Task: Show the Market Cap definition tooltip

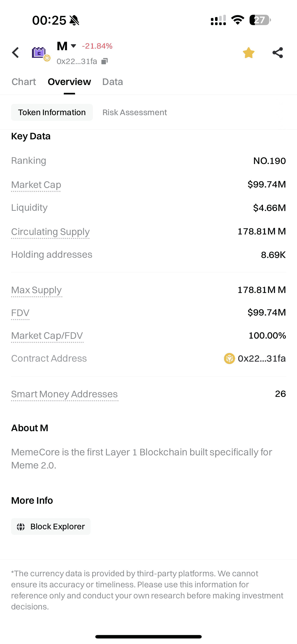Action: [x=36, y=185]
